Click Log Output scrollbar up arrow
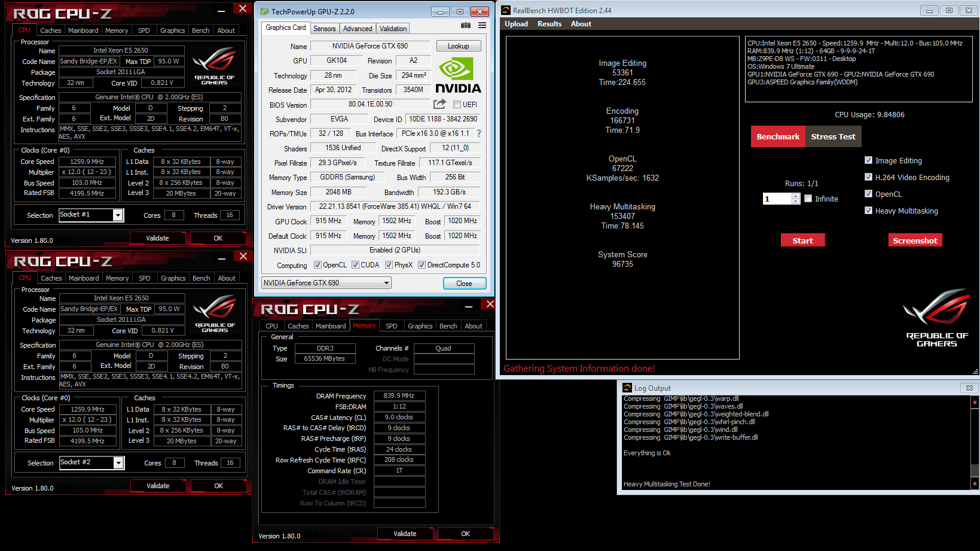Viewport: 980px width, 551px height. click(975, 402)
